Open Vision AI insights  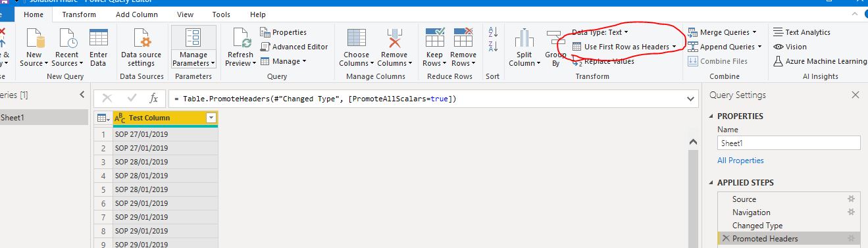click(790, 47)
